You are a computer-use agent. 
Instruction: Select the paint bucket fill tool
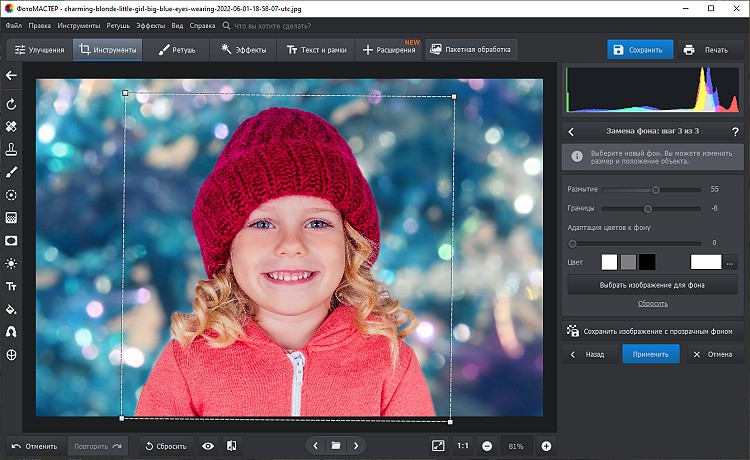click(x=11, y=310)
